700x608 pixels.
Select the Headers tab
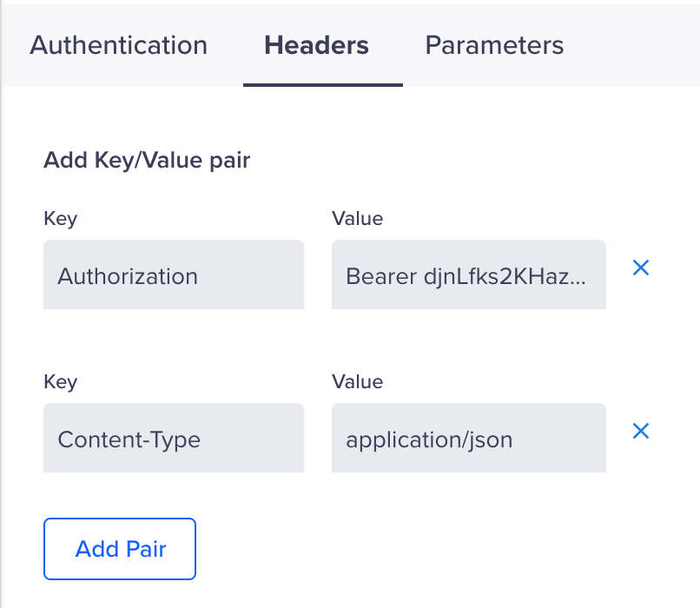[x=316, y=45]
